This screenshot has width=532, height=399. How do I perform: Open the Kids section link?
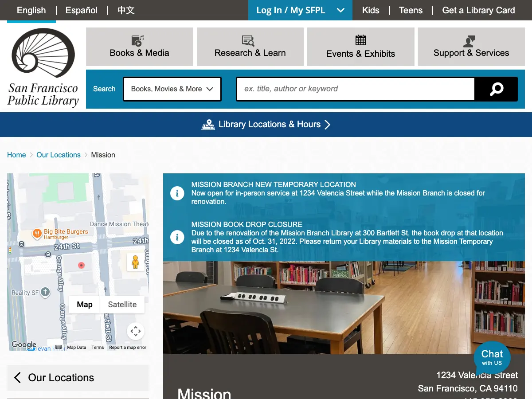click(371, 10)
